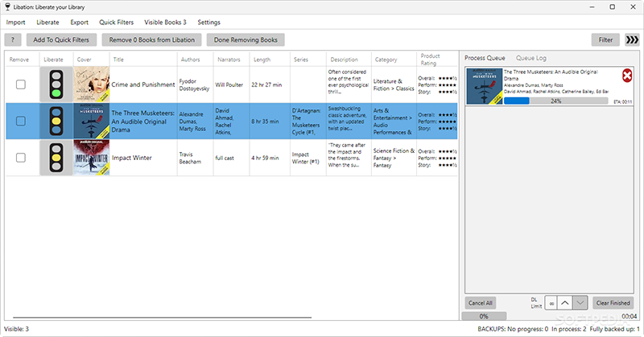Click The Three Musketeers title in the grid

click(143, 121)
